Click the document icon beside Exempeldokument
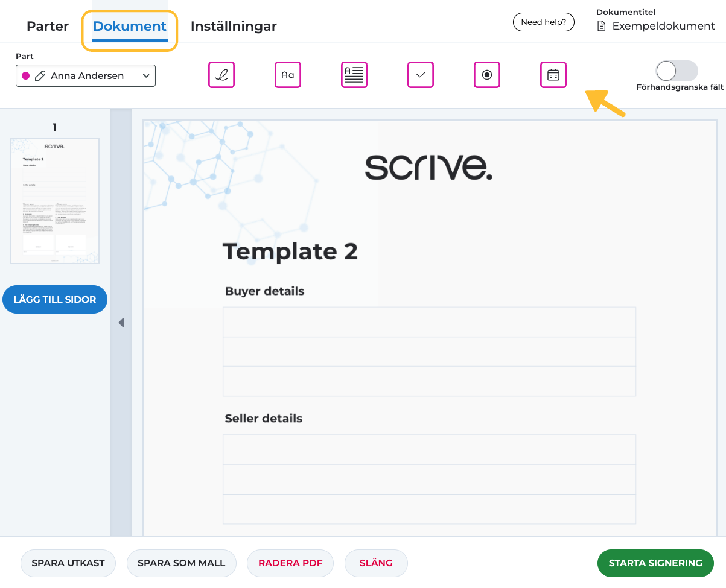Screen dimensions: 726x588 [601, 27]
